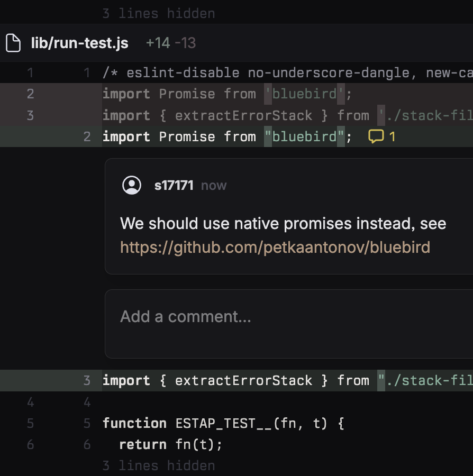
Task: Expand the bottom "3 lines hidden" section
Action: (x=158, y=465)
